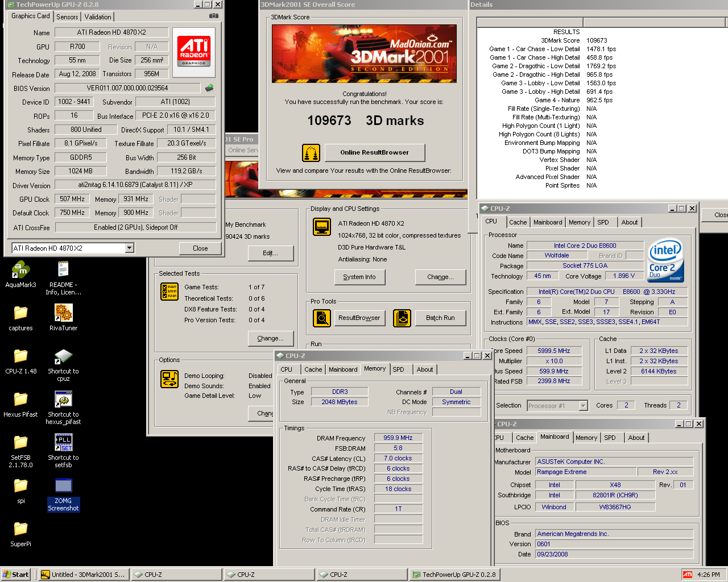Open the SPD tab in CPU-Z memory window
Image resolution: width=728 pixels, height=582 pixels.
pos(399,369)
